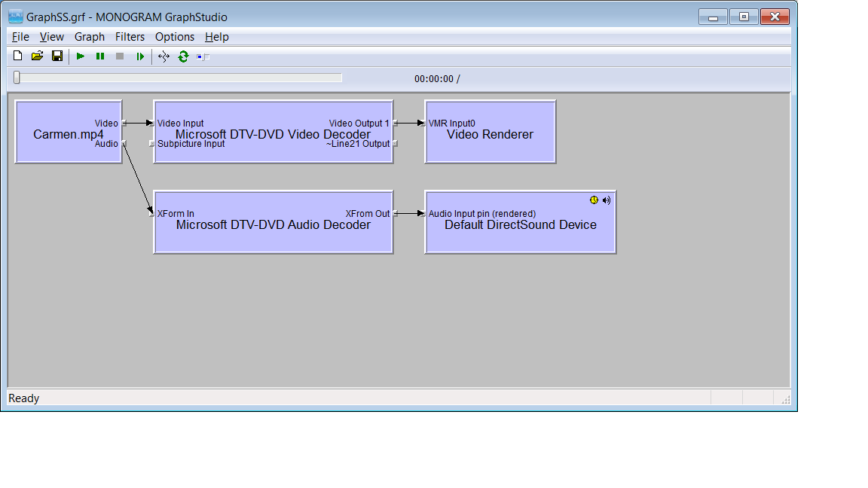Open the Help menu
Screen dimensions: 868x488
tap(217, 37)
